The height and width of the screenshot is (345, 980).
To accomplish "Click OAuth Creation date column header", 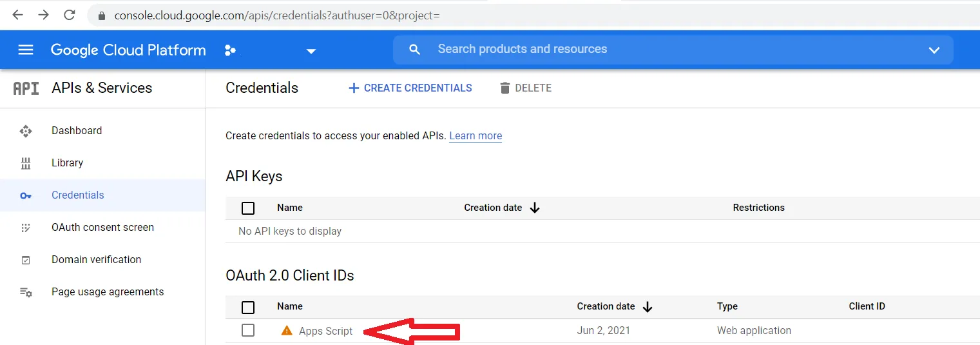I will point(606,306).
